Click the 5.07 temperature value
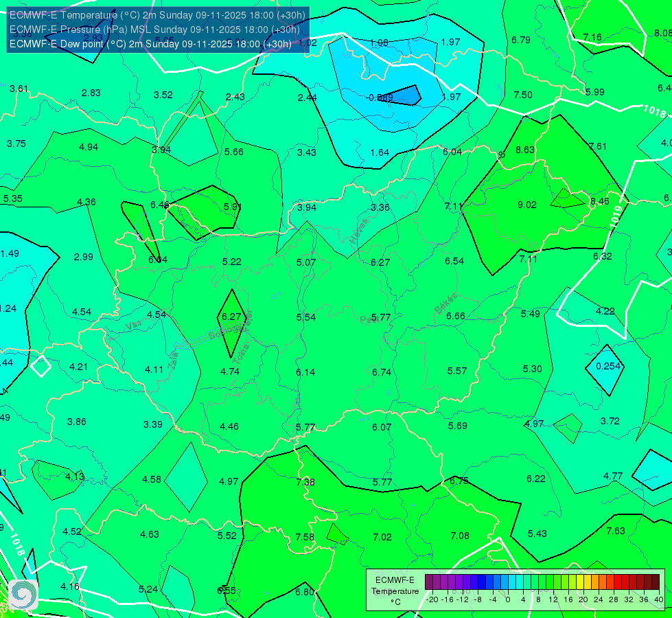672x618 pixels. click(306, 262)
